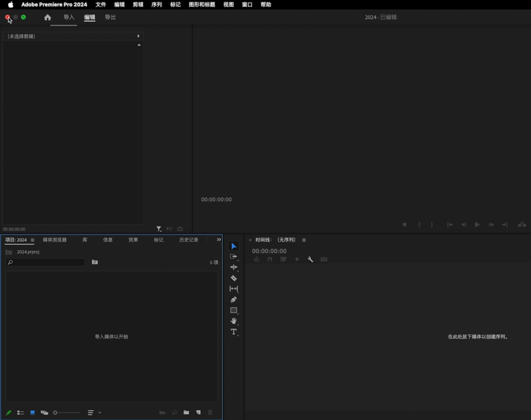This screenshot has height=420, width=531.
Task: Click the New Bin folder icon
Action: (x=186, y=412)
